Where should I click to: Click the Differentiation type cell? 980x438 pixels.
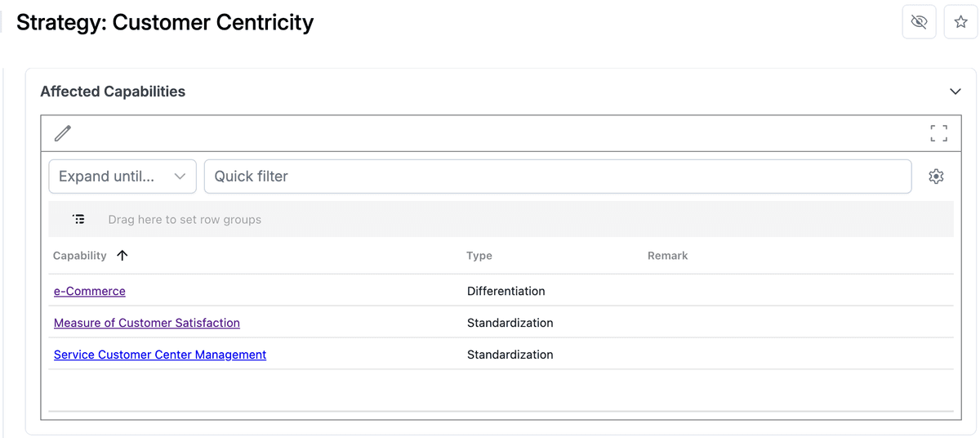(x=506, y=291)
